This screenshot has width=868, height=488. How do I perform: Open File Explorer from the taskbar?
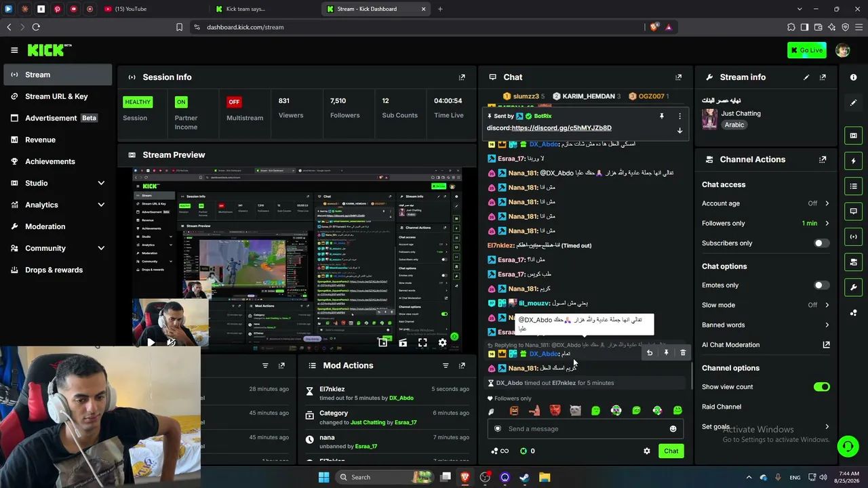(545, 477)
